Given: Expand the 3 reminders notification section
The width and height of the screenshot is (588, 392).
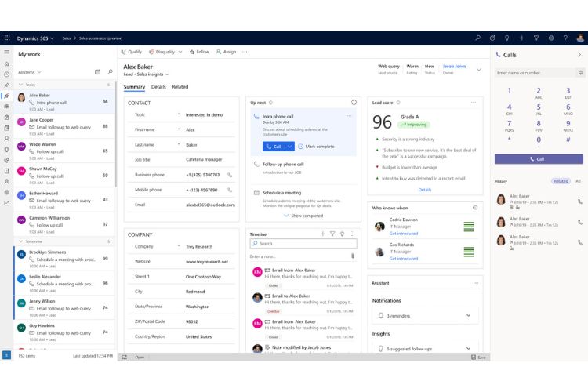Looking at the screenshot, I should tap(468, 315).
